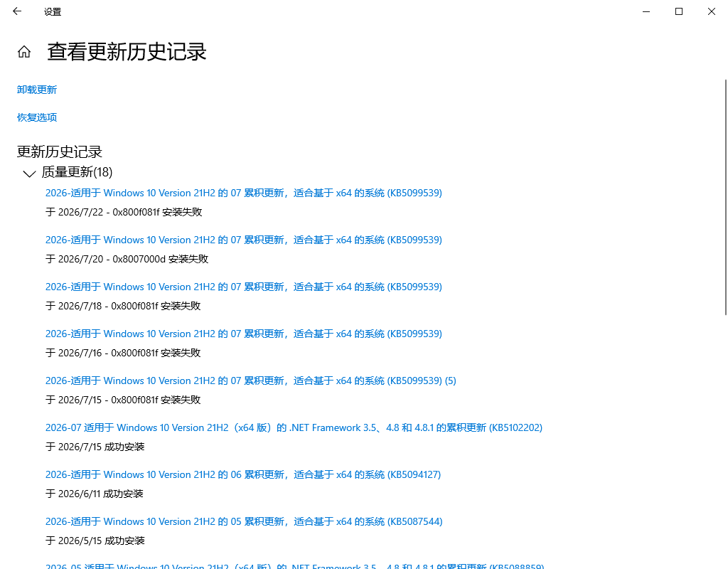Click status text 于 2026/7/18 - 0x800f081f 安装失败
728x569 pixels.
click(123, 306)
